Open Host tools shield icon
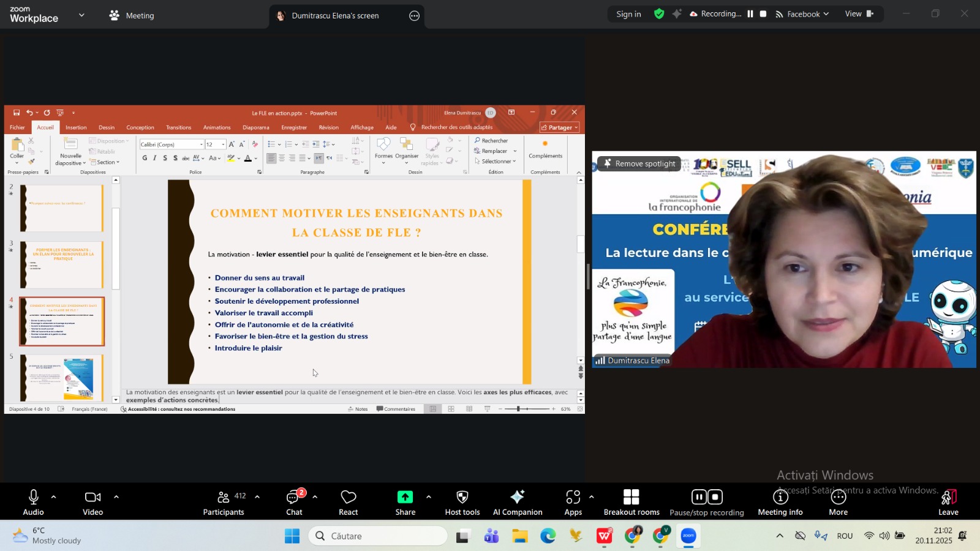 [x=462, y=497]
